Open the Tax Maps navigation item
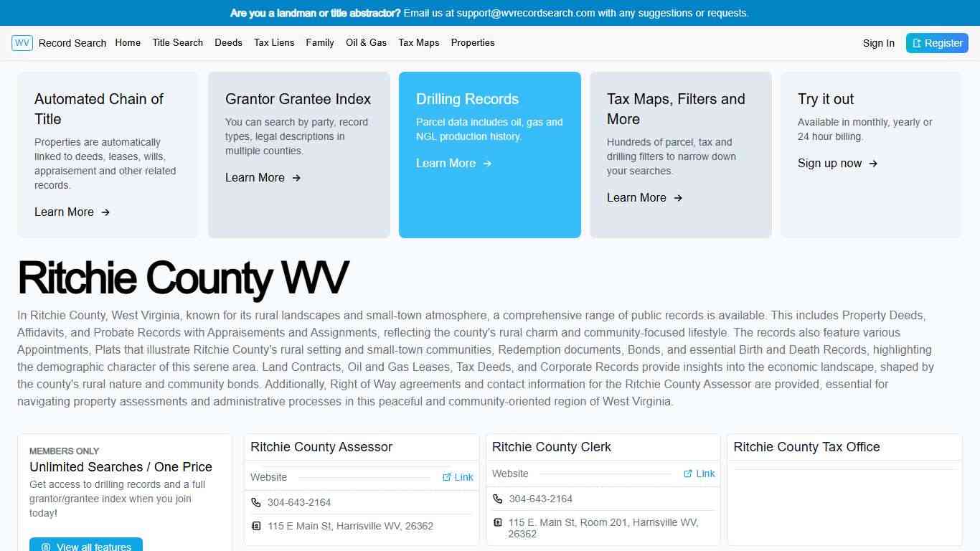 pos(418,43)
